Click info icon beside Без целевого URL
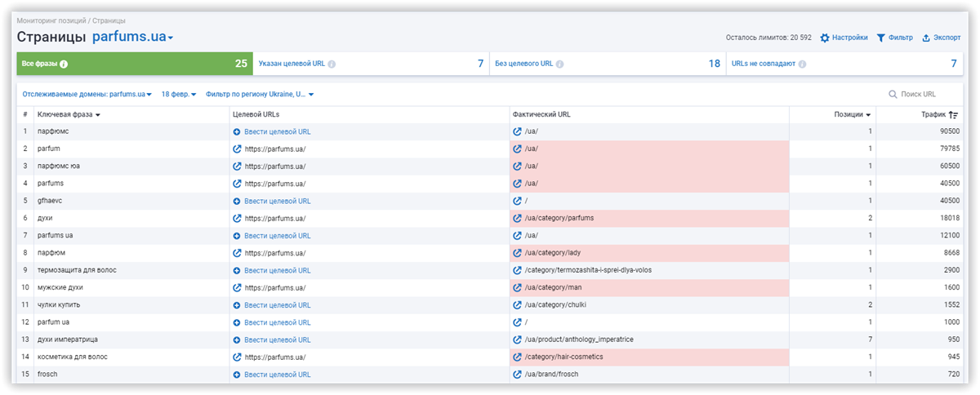Image resolution: width=980 pixels, height=395 pixels. 561,64
